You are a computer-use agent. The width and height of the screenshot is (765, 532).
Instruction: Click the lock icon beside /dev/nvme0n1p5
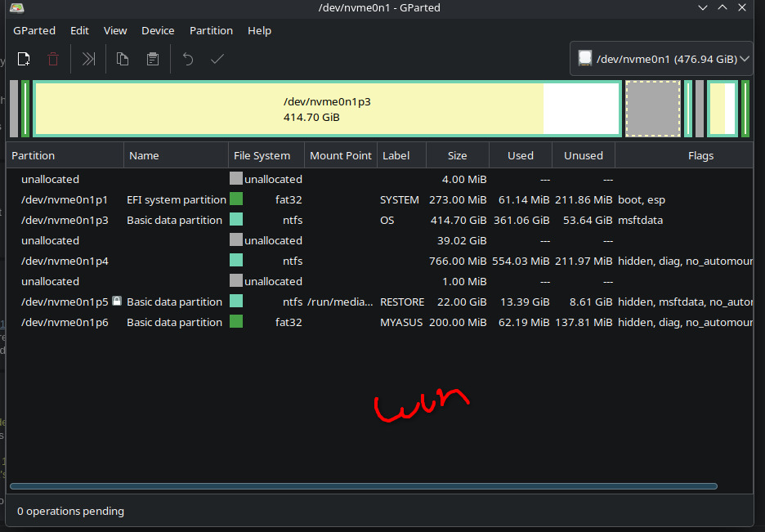pyautogui.click(x=117, y=301)
